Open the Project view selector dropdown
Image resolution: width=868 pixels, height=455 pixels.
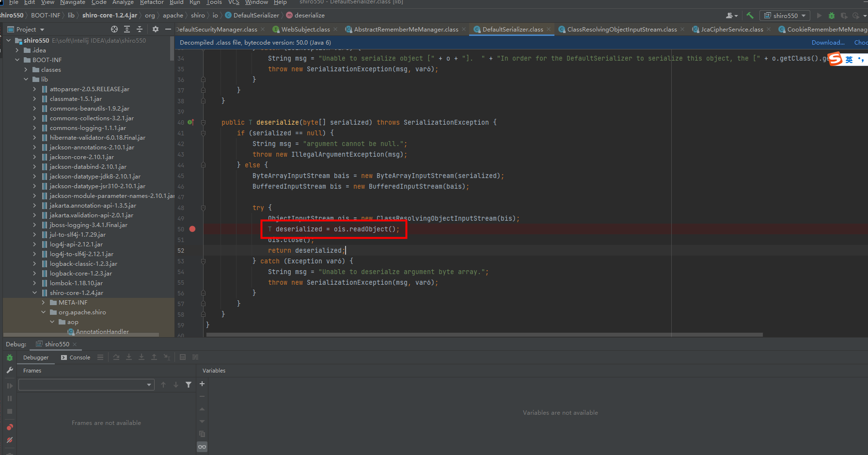pyautogui.click(x=26, y=29)
